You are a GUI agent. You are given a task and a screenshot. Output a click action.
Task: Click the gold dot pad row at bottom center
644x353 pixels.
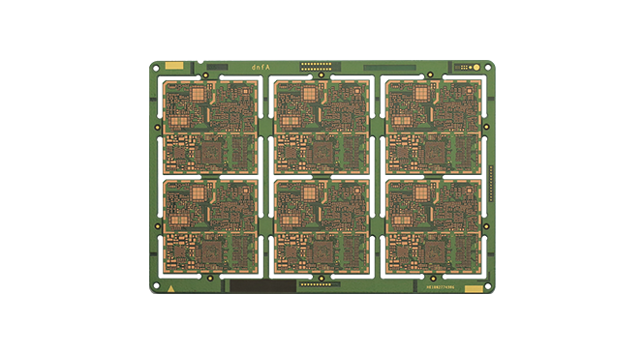(x=316, y=284)
